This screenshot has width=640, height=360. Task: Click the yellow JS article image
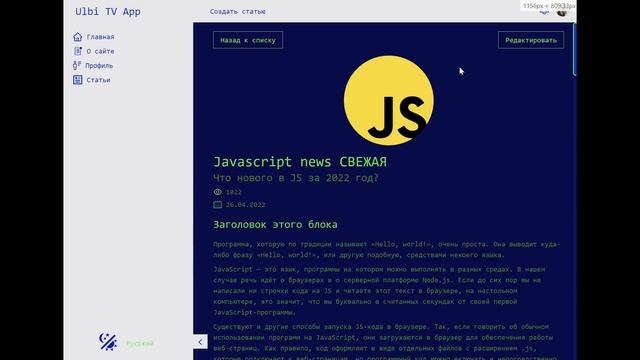tap(389, 100)
